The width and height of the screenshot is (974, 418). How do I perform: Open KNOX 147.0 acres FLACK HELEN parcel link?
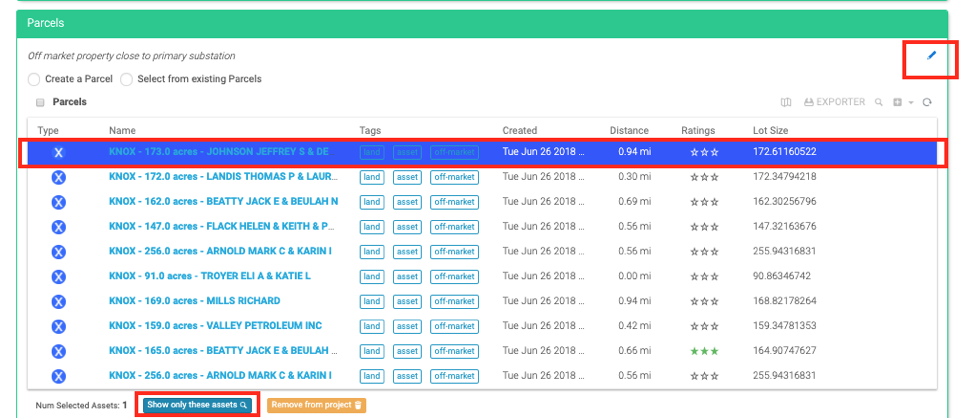[x=220, y=226]
